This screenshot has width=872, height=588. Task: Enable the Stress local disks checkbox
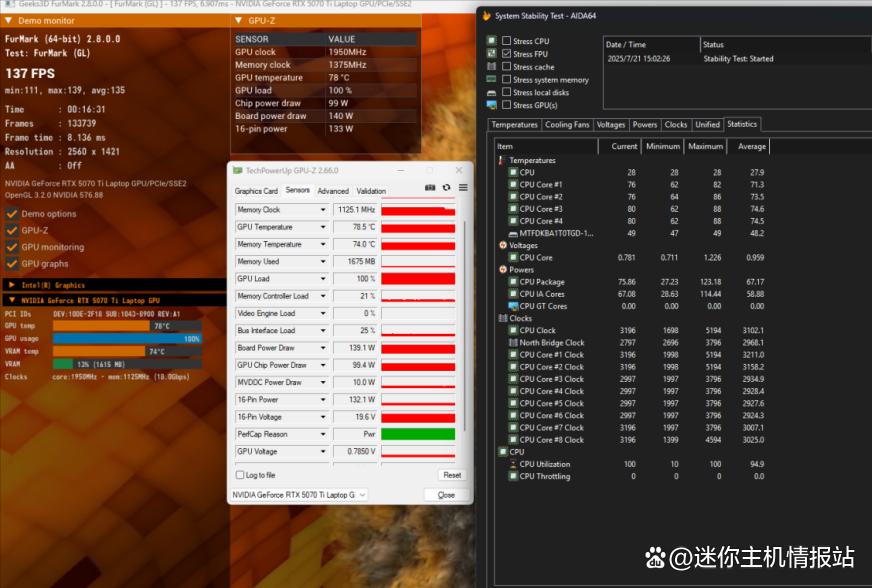pos(506,92)
